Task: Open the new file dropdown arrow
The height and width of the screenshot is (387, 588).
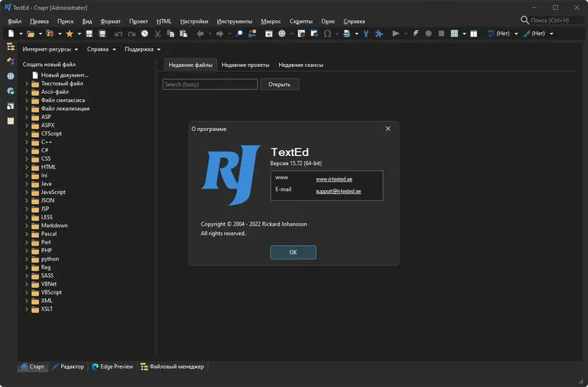Action: point(21,34)
